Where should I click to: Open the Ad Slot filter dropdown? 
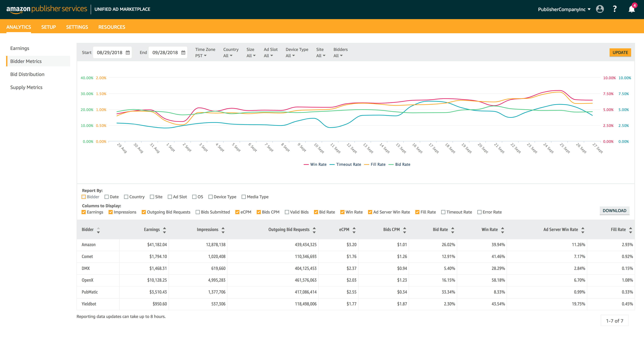tap(268, 56)
